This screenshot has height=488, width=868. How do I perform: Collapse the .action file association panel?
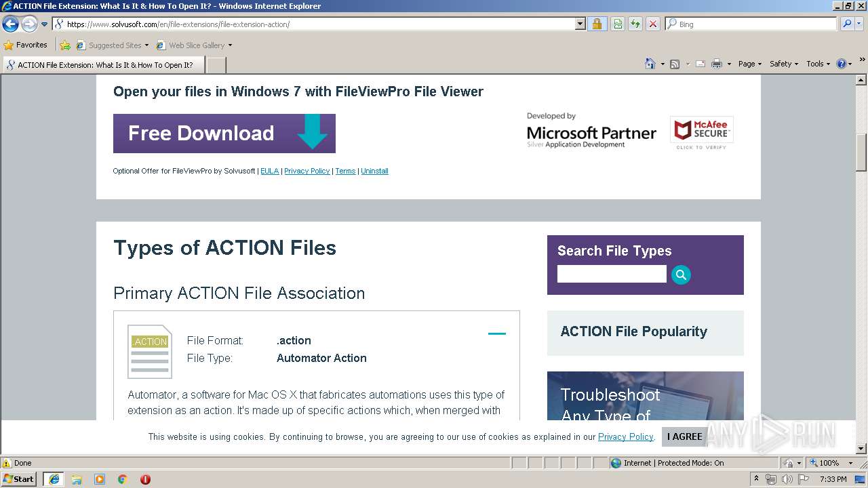tap(497, 333)
